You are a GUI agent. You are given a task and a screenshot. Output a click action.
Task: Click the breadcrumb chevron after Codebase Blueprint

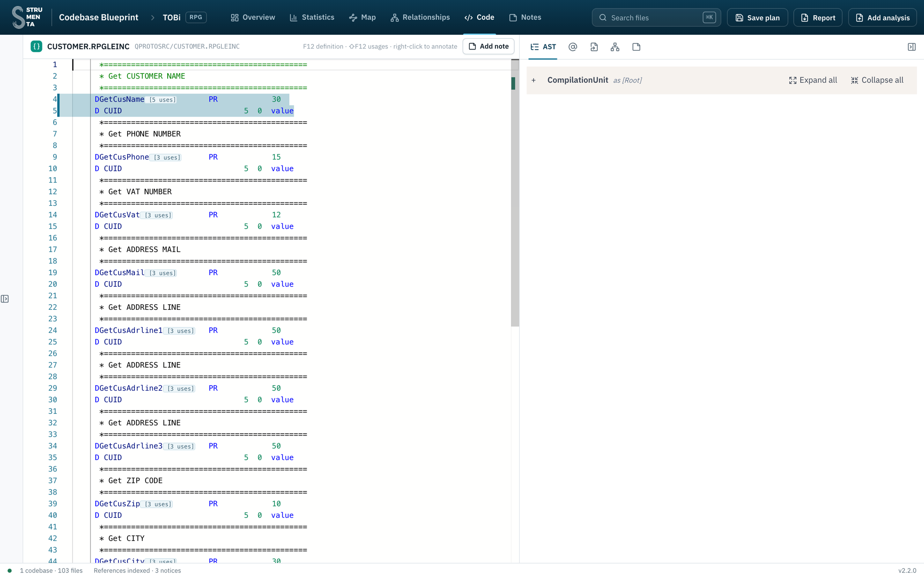[152, 18]
